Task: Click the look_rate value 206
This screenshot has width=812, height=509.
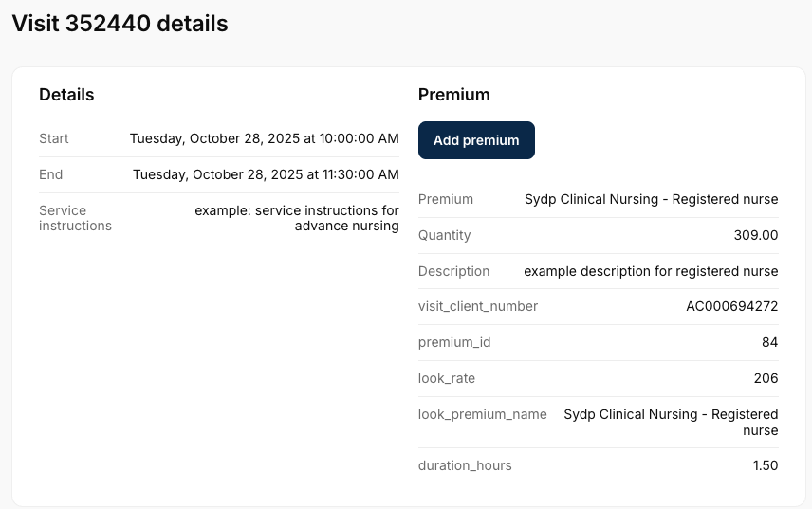Action: (765, 378)
